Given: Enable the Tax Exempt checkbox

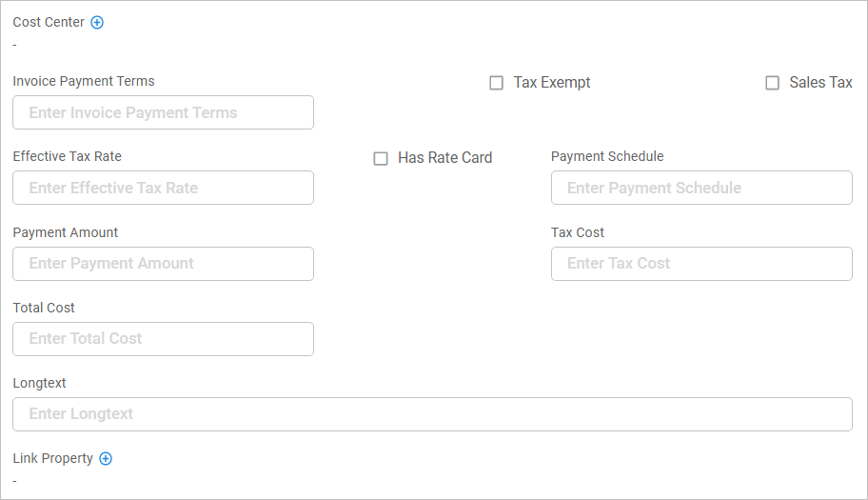Looking at the screenshot, I should (x=496, y=83).
